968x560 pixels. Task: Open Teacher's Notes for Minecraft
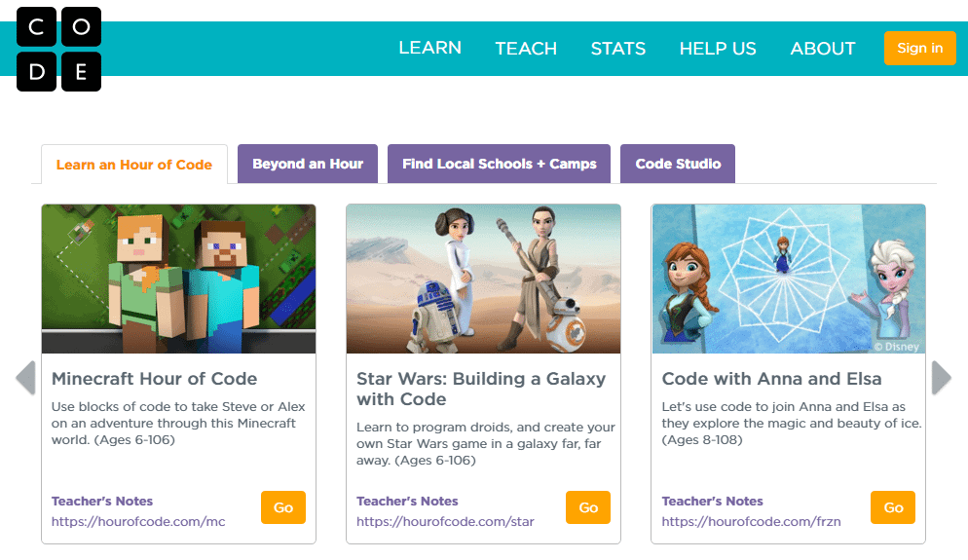click(x=102, y=501)
